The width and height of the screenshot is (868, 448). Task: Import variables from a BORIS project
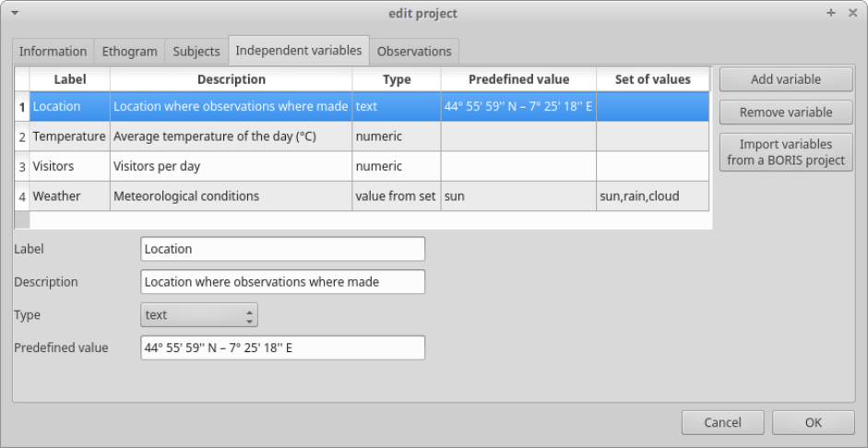[786, 153]
